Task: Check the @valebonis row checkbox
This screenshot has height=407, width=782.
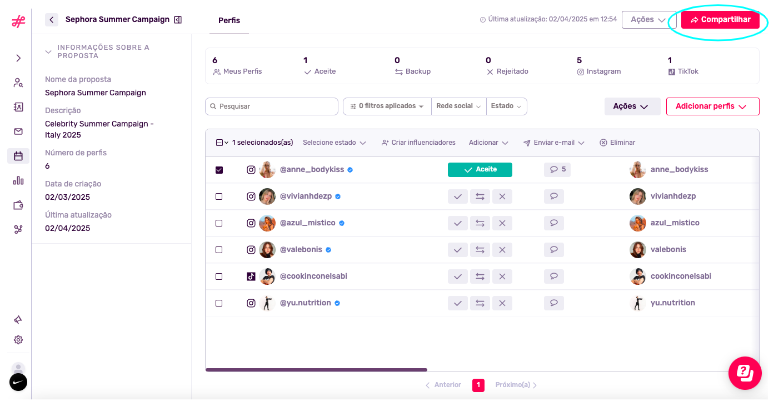Action: point(219,250)
